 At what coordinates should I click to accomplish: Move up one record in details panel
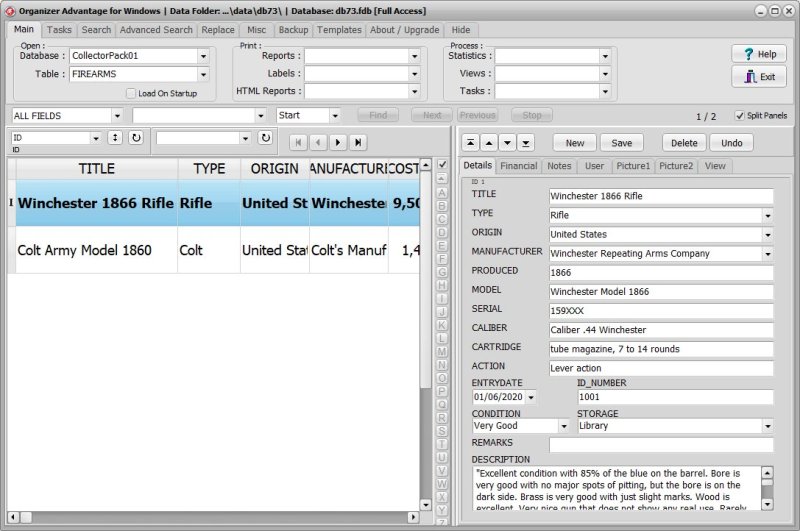(x=489, y=143)
